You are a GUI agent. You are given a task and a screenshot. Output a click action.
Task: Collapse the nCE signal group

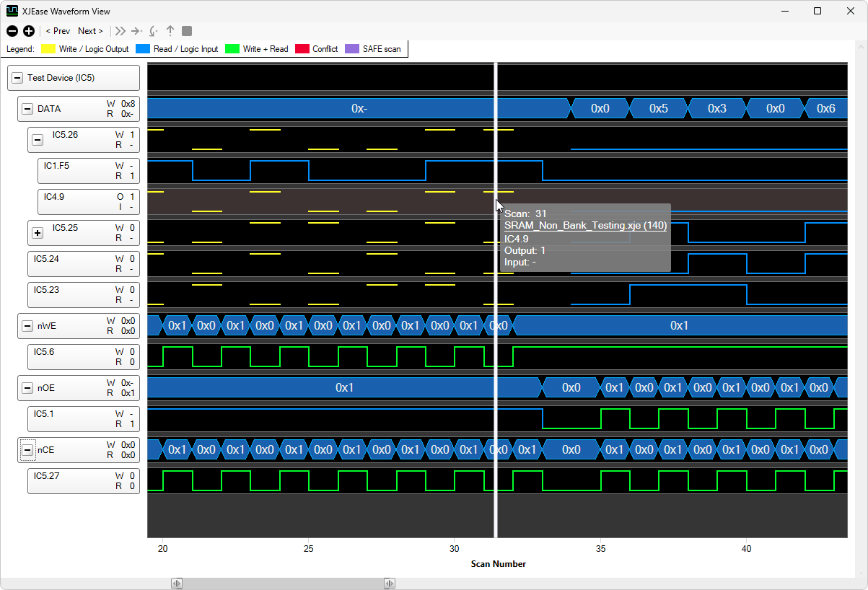[27, 450]
